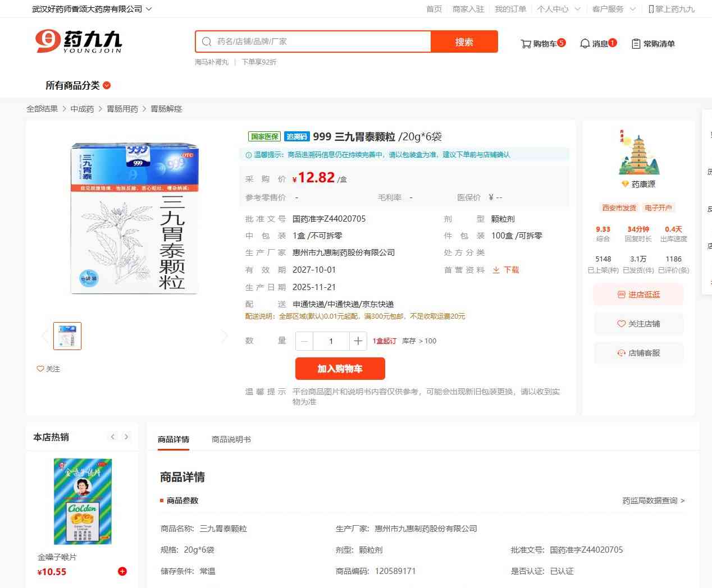Click the 药九九 Youngjoin logo

coord(78,42)
